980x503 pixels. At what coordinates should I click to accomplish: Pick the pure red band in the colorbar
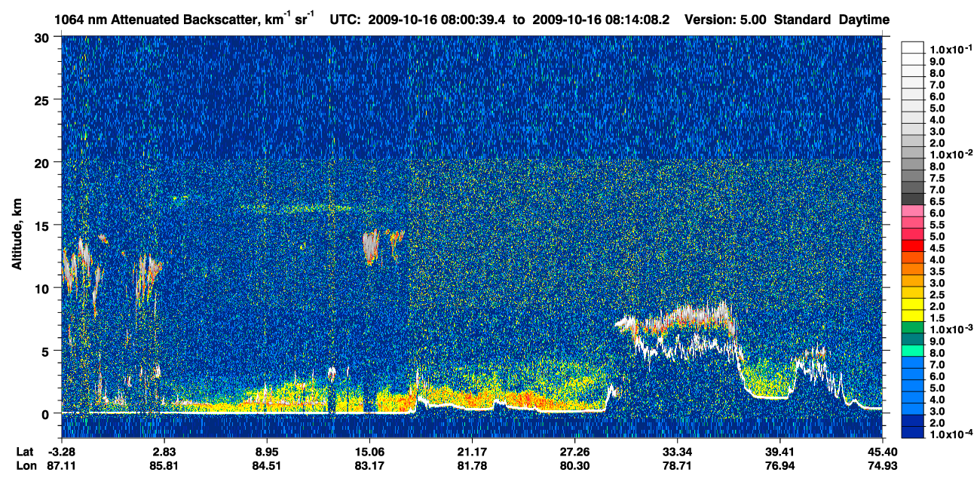(913, 245)
